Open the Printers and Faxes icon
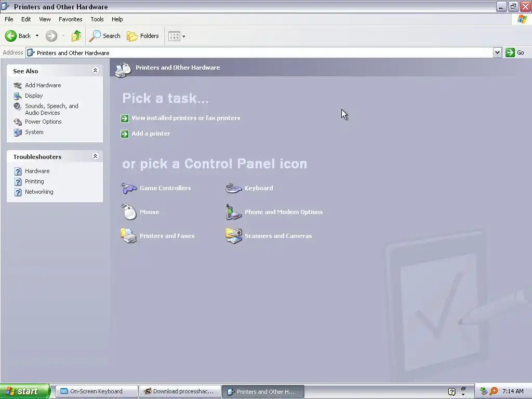Image resolution: width=532 pixels, height=399 pixels. 129,235
